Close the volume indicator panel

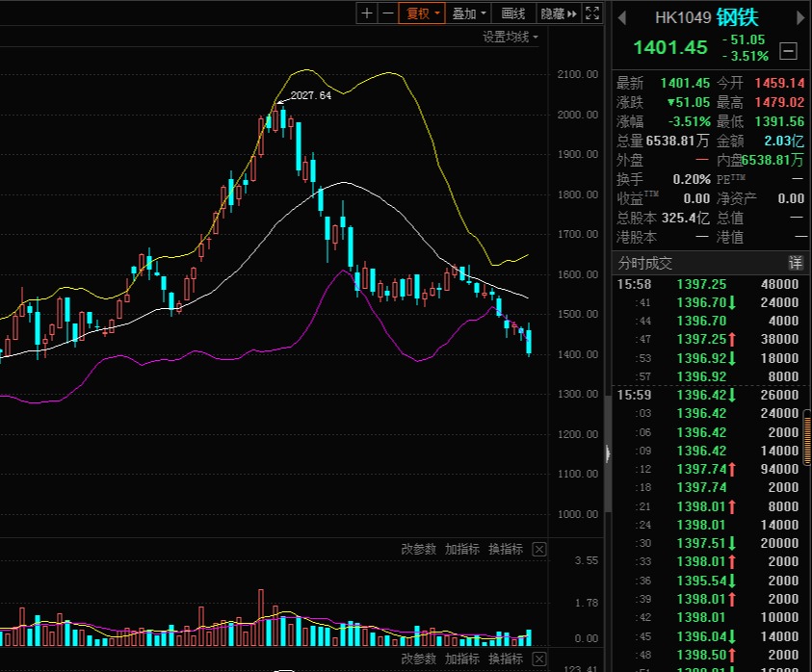click(539, 550)
